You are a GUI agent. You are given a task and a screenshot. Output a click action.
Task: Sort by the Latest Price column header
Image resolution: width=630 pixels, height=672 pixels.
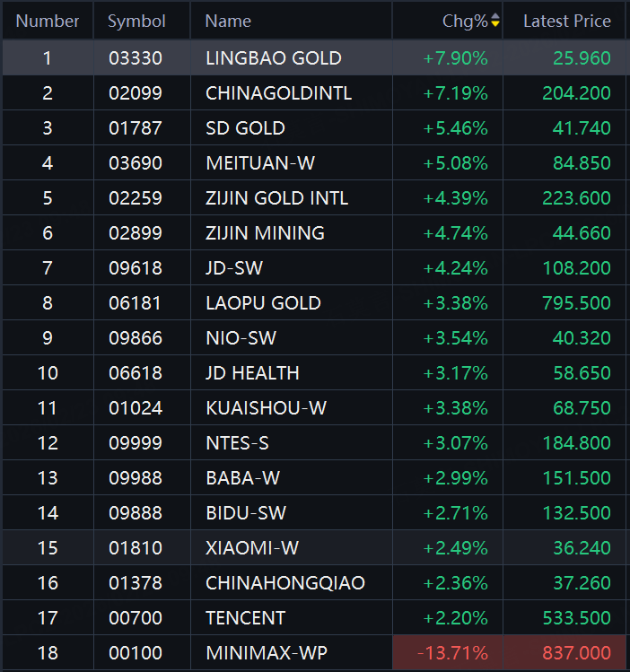click(x=567, y=21)
